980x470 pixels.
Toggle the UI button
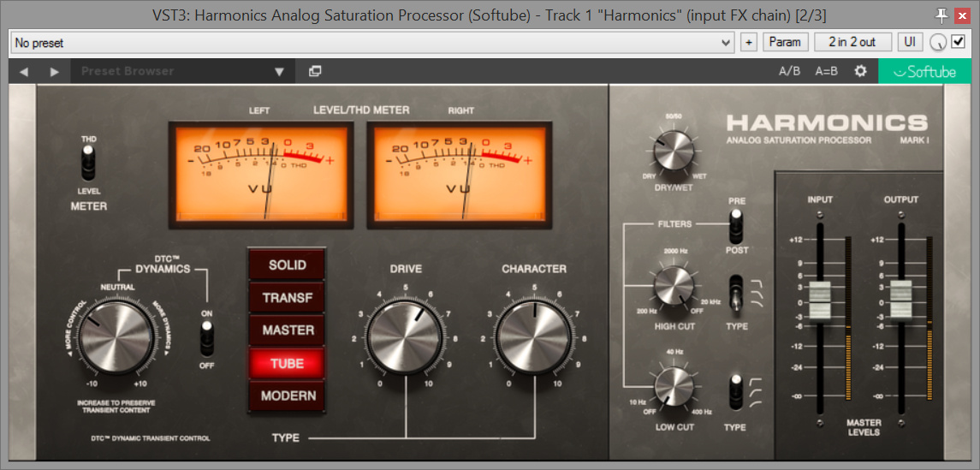910,43
